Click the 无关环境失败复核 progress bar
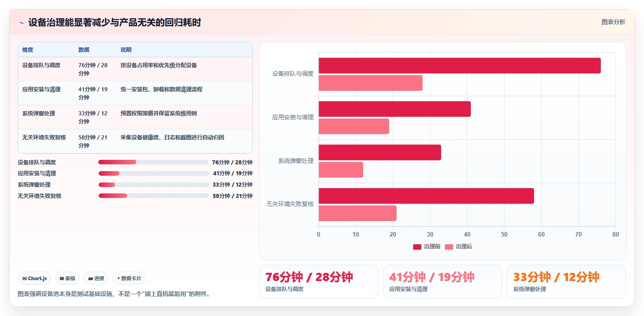This screenshot has width=644, height=316. (154, 196)
